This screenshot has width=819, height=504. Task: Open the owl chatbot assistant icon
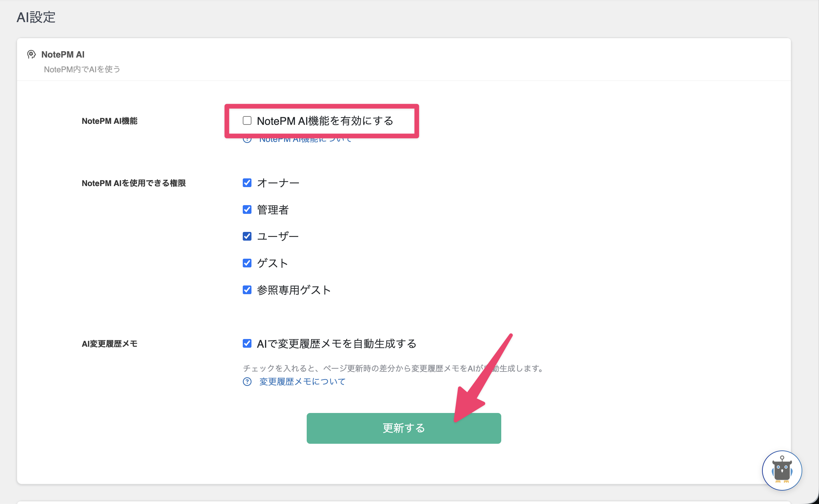[x=782, y=470]
